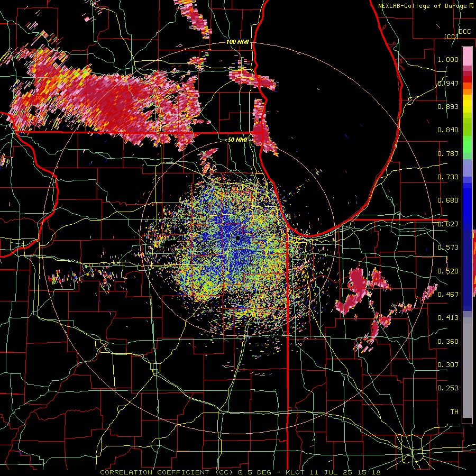This screenshot has width=476, height=476.
Task: Select the 1.000 legend value
Action: (x=448, y=59)
